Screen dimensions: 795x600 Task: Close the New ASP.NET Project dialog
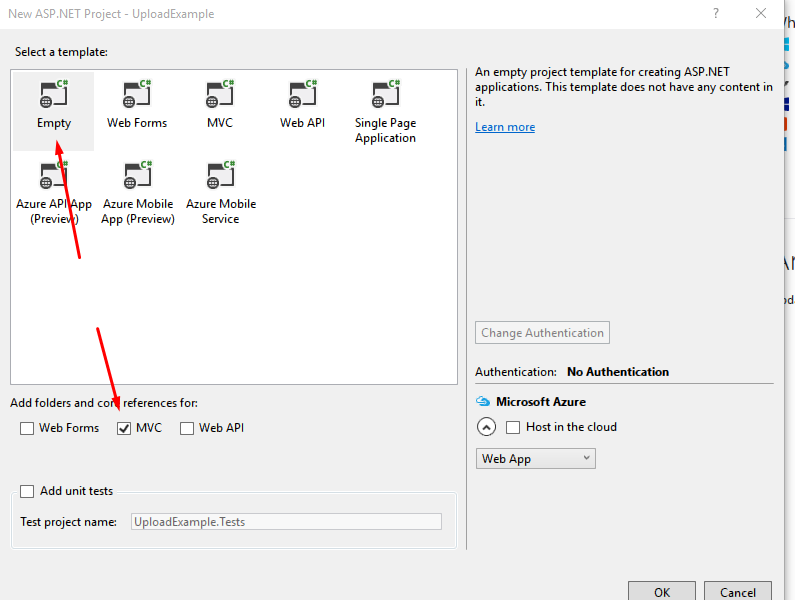761,13
